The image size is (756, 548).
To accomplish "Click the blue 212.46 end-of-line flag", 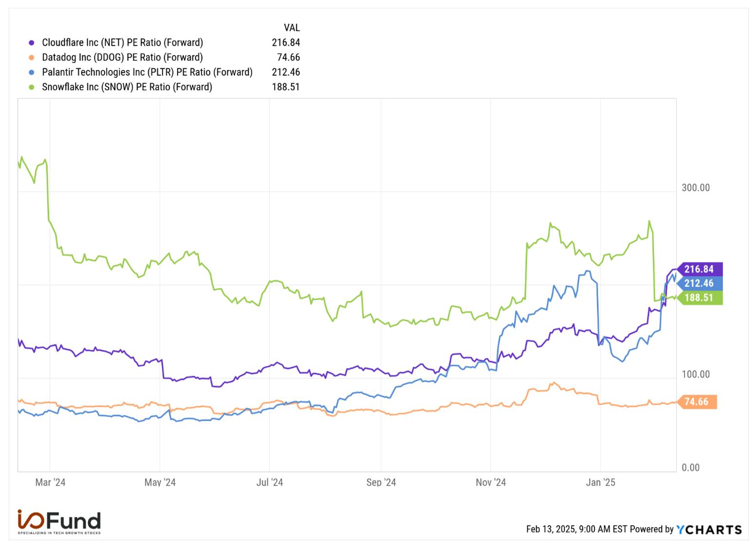I will (x=699, y=283).
